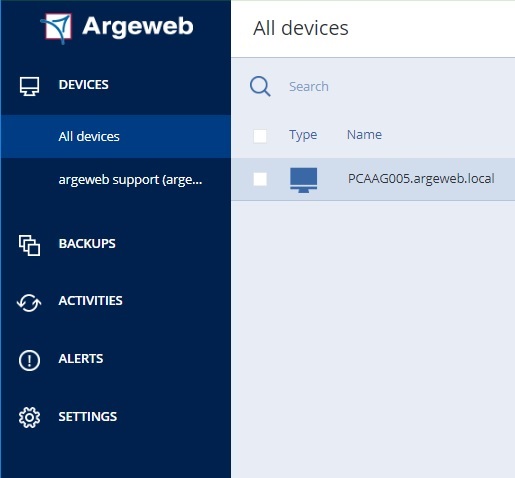Viewport: 515px width, 478px height.
Task: Open the DEVICES menu section
Action: point(83,85)
